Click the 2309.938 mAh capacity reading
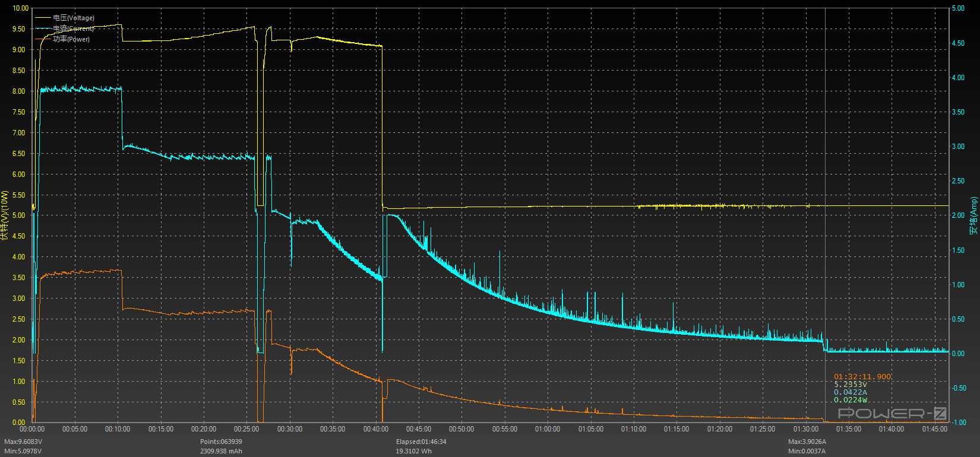The image size is (980, 457). [221, 451]
